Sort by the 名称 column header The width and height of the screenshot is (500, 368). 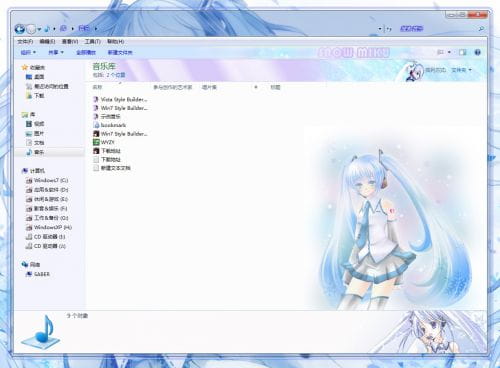tap(97, 87)
